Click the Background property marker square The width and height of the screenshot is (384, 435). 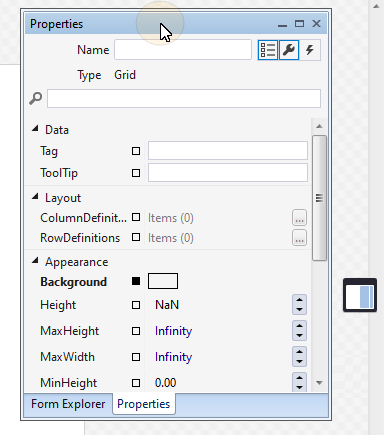pyautogui.click(x=136, y=281)
